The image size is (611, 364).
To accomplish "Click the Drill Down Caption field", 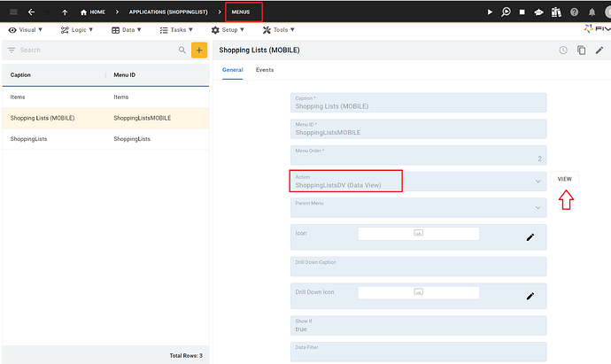I will 419,267.
